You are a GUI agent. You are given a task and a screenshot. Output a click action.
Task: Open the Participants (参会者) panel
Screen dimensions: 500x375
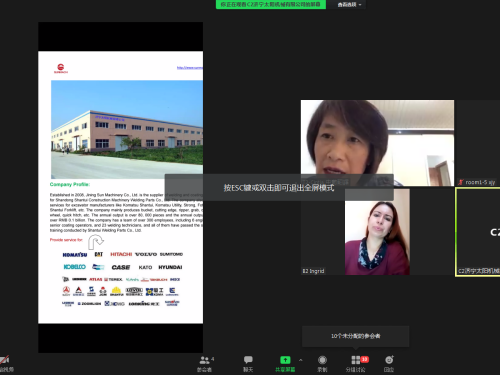pyautogui.click(x=205, y=360)
